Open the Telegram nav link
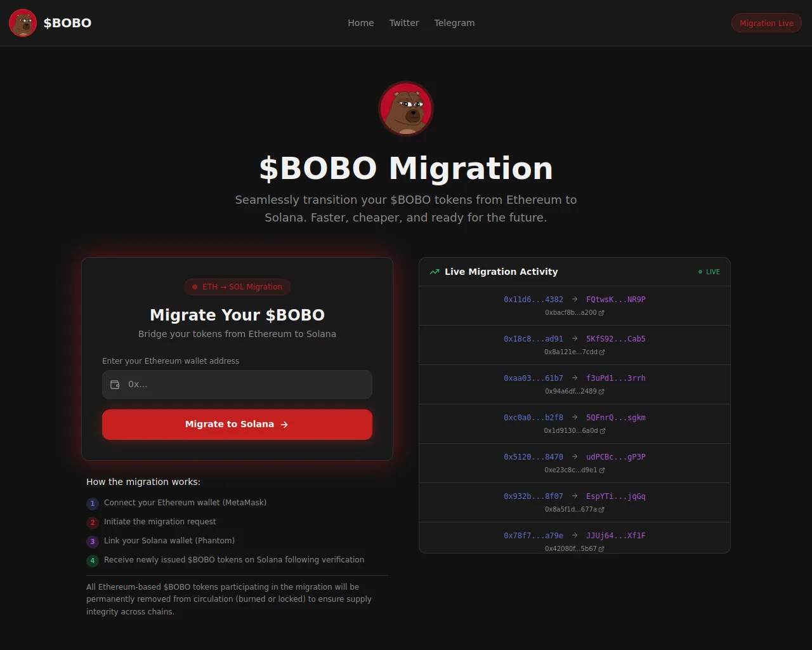This screenshot has width=812, height=650. (454, 23)
